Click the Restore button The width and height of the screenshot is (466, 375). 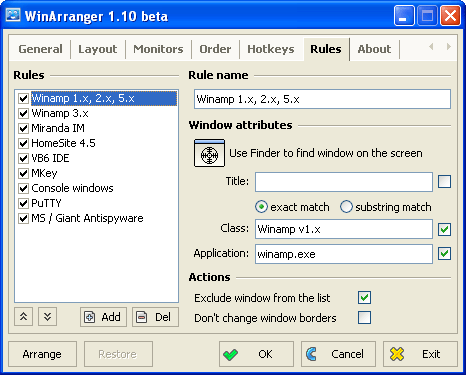[118, 354]
